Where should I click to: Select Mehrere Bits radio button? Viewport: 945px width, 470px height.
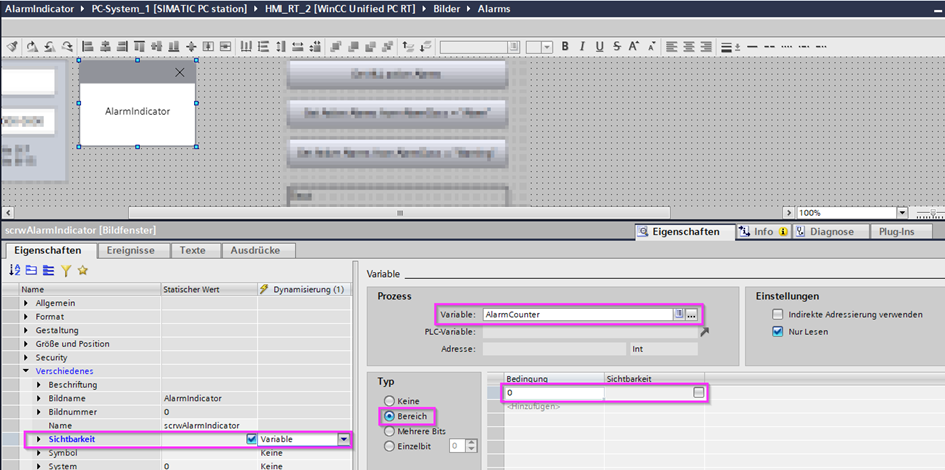[x=389, y=431]
